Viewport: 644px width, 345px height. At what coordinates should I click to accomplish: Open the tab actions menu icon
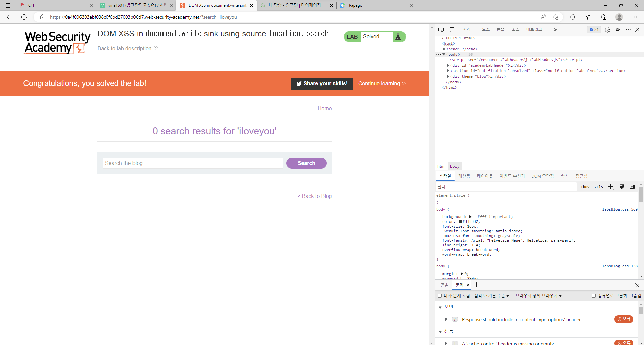[8, 5]
